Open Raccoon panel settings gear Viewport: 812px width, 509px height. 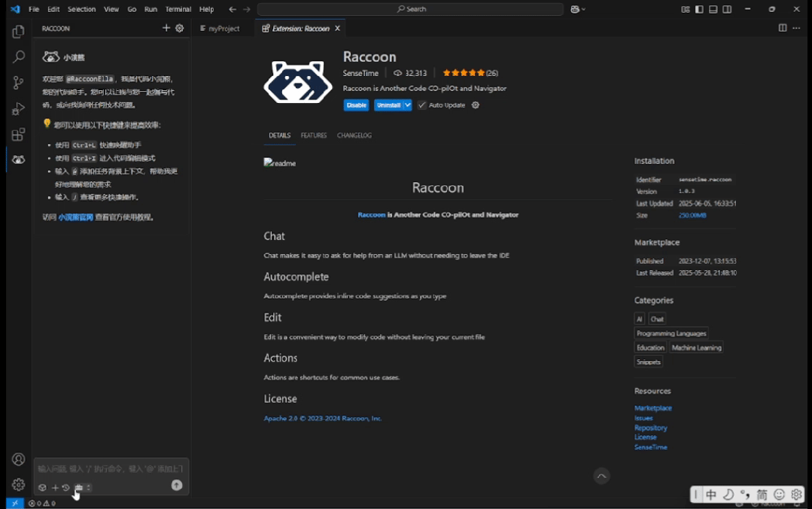pyautogui.click(x=180, y=28)
